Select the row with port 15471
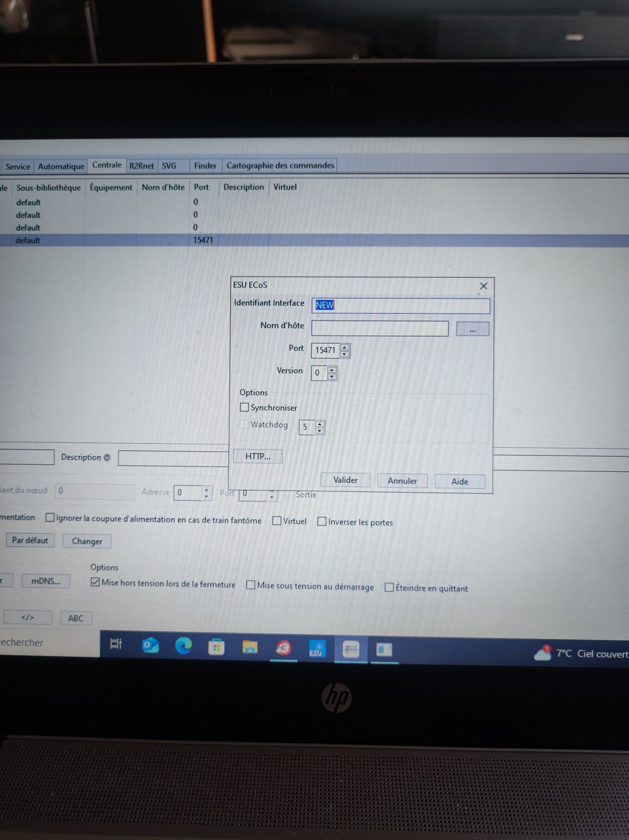This screenshot has width=629, height=840. (x=314, y=240)
